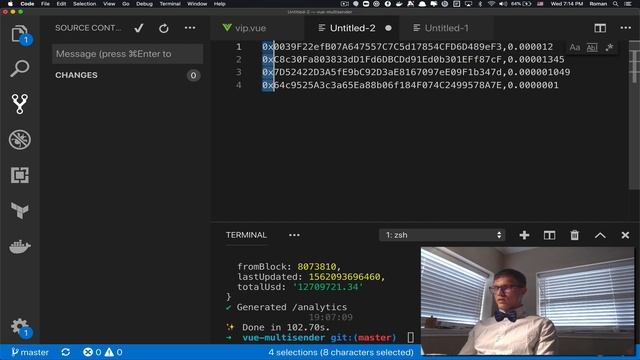Toggle Use Regular Expression in find widget
The width and height of the screenshot is (640, 360).
[609, 48]
